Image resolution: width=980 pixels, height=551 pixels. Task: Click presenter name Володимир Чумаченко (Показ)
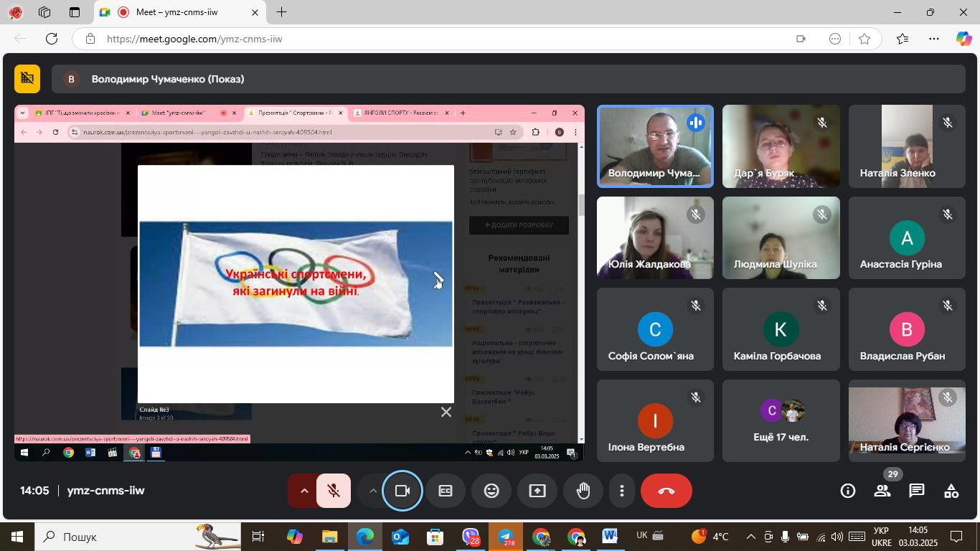click(x=168, y=79)
